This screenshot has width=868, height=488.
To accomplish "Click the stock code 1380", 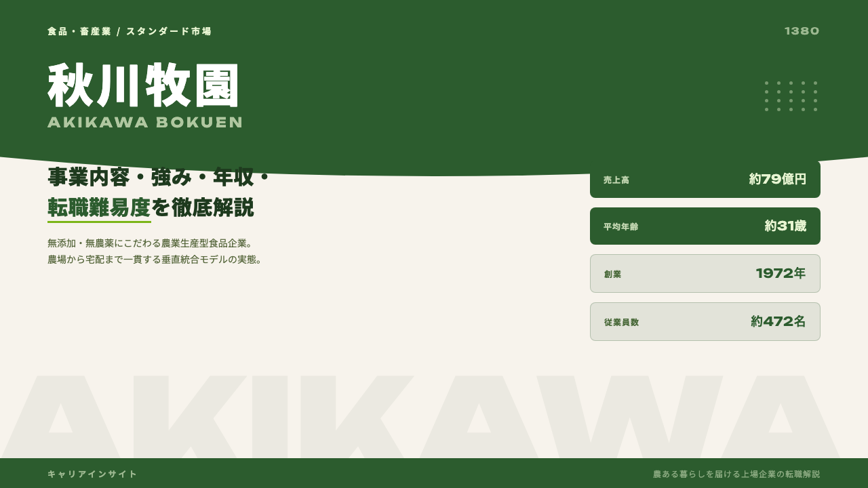I will pos(802,31).
